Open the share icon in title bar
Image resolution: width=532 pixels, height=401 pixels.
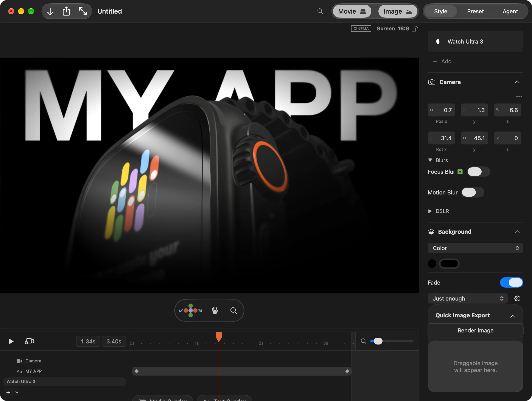pos(66,11)
